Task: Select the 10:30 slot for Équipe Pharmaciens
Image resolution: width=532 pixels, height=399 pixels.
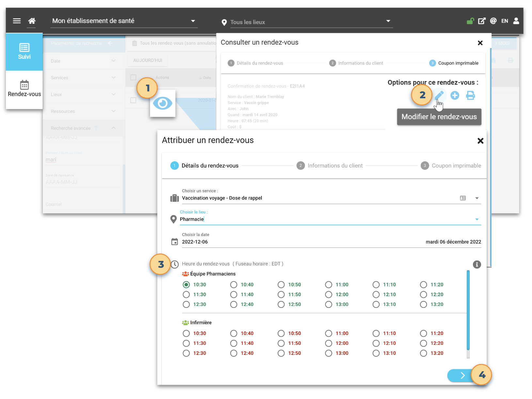Action: 186,285
